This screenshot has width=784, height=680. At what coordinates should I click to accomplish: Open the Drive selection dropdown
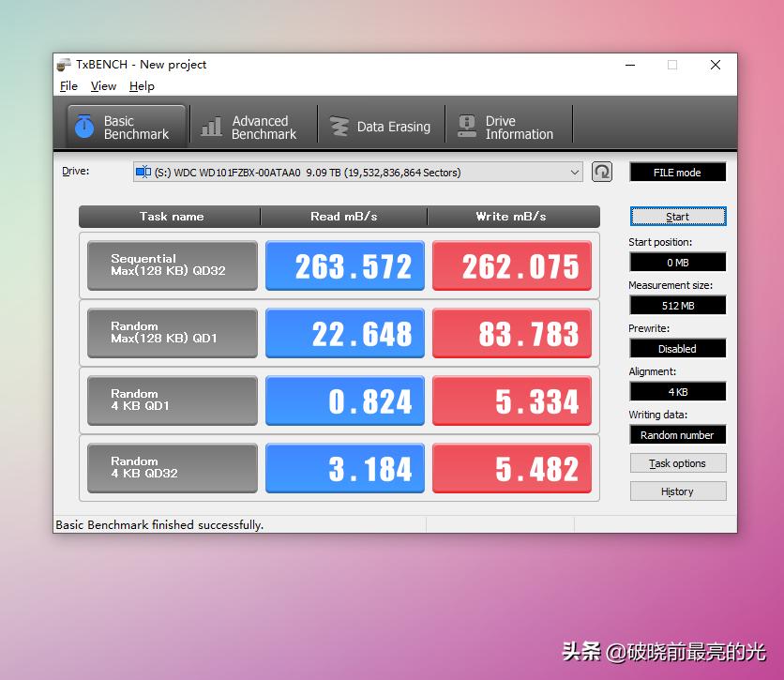tap(575, 172)
